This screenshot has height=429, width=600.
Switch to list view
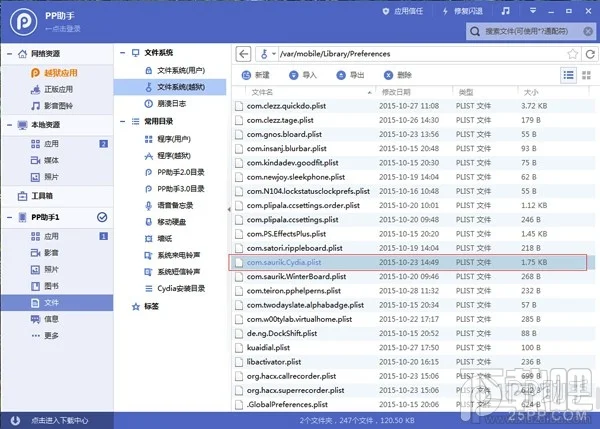point(568,75)
